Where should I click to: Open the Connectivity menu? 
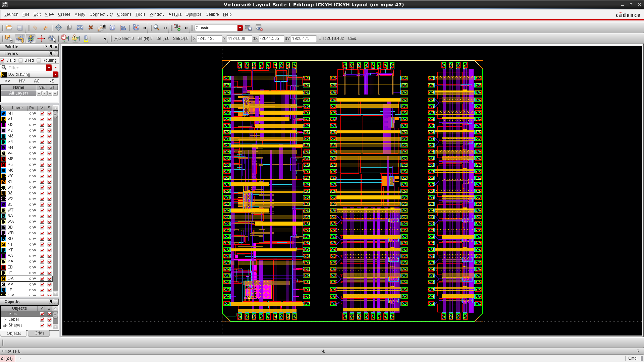pyautogui.click(x=101, y=14)
